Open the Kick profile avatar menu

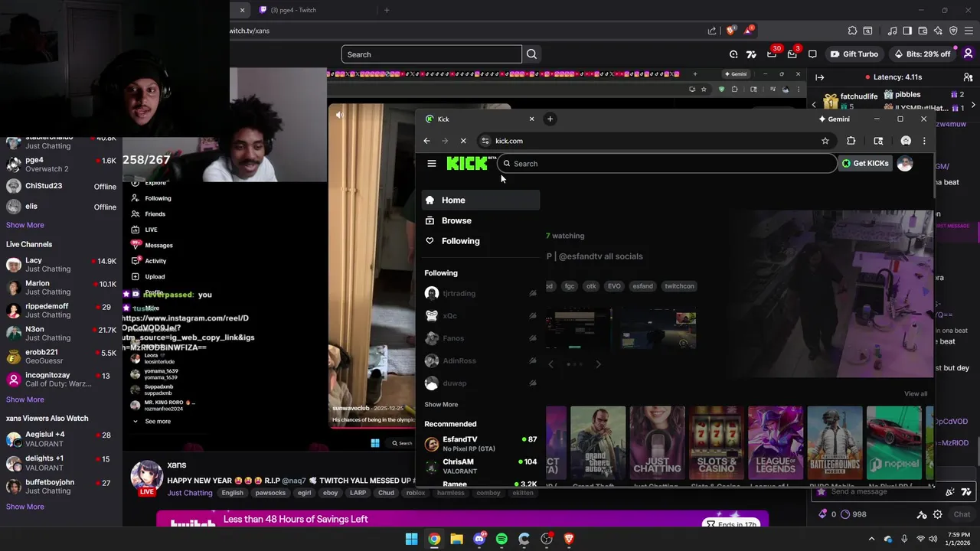pyautogui.click(x=905, y=163)
